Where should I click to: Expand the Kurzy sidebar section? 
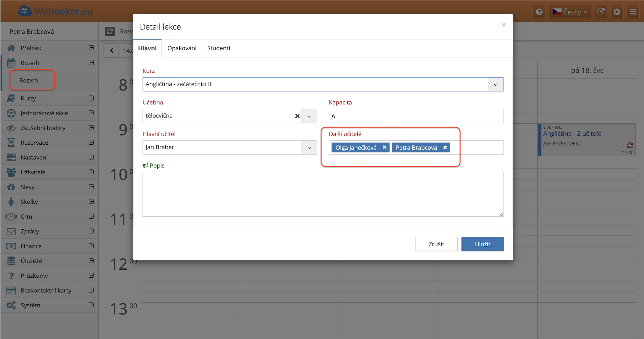(x=91, y=98)
